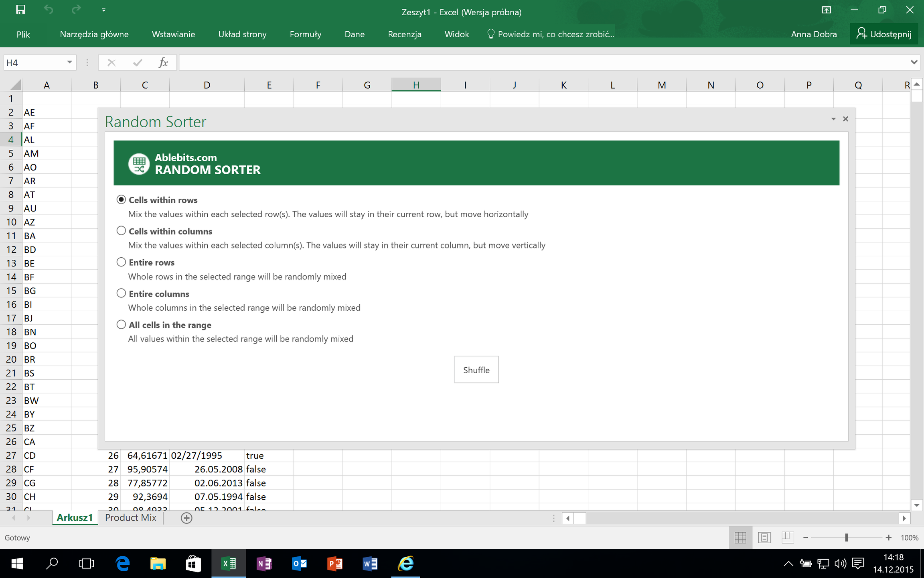This screenshot has width=924, height=578.
Task: Switch to the Product Mix sheet
Action: [x=131, y=518]
